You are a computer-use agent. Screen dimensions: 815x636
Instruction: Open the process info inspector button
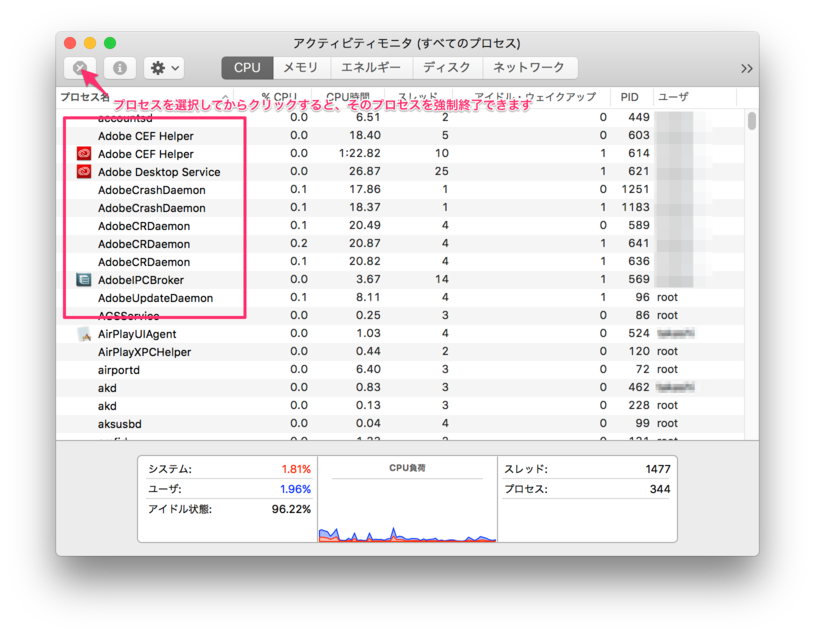(120, 68)
